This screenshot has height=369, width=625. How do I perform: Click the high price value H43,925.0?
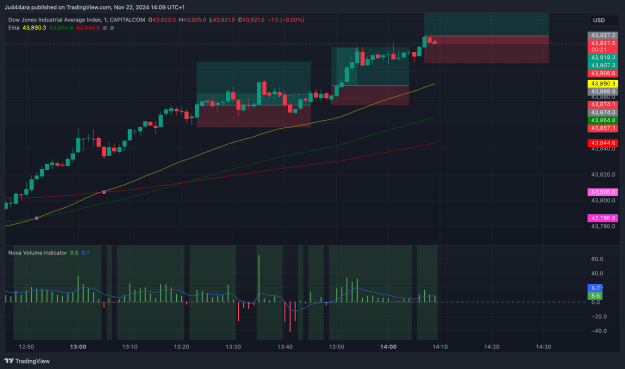[193, 20]
